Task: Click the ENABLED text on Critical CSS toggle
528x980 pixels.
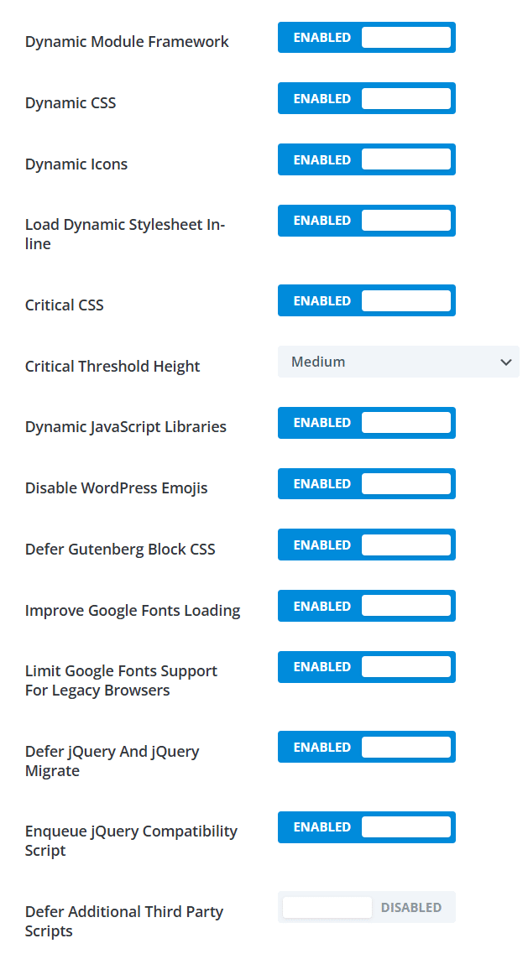Action: pyautogui.click(x=322, y=300)
